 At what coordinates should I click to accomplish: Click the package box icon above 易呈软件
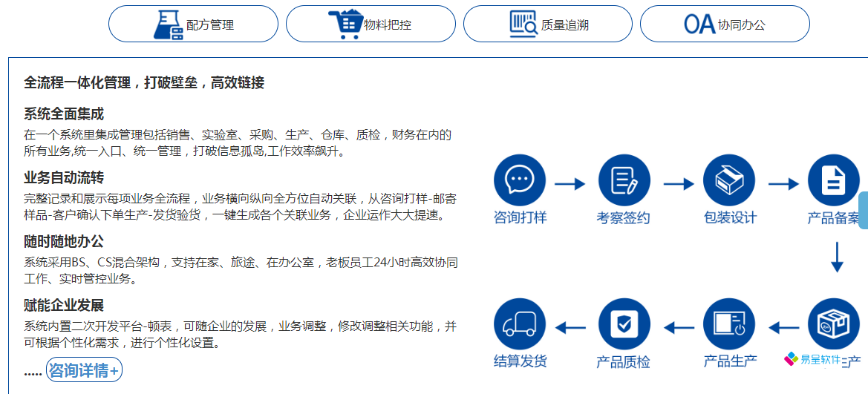point(834,324)
